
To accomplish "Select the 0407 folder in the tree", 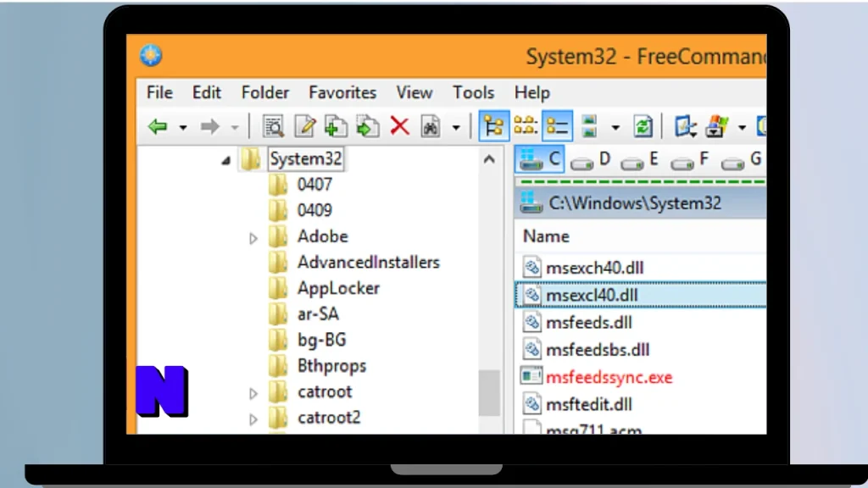I will (x=314, y=184).
